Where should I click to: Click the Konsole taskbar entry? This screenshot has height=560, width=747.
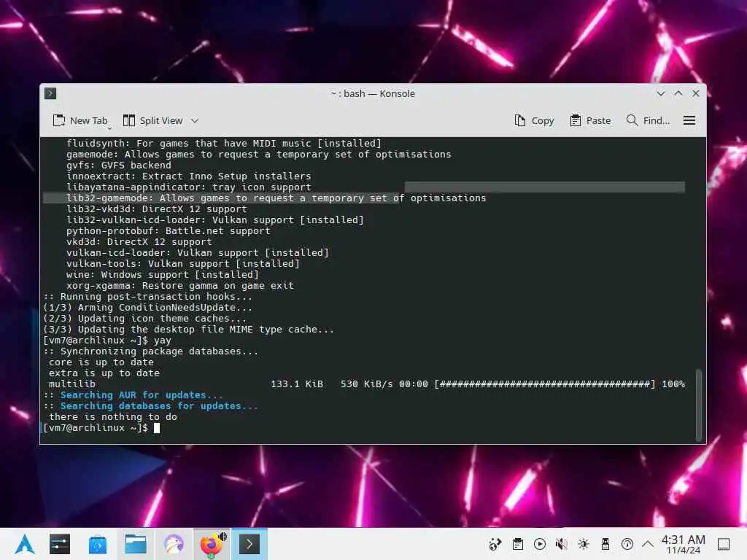pos(249,544)
